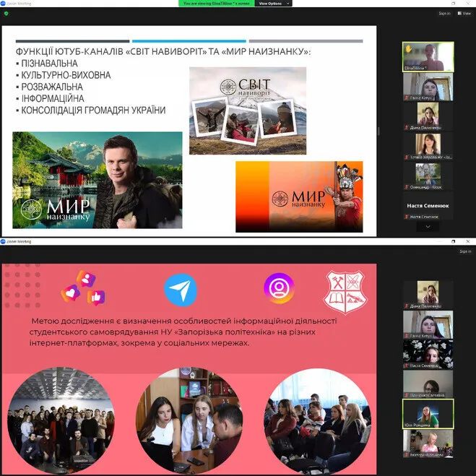Click the green 'You are viewing' screen-share banner

pos(217,4)
